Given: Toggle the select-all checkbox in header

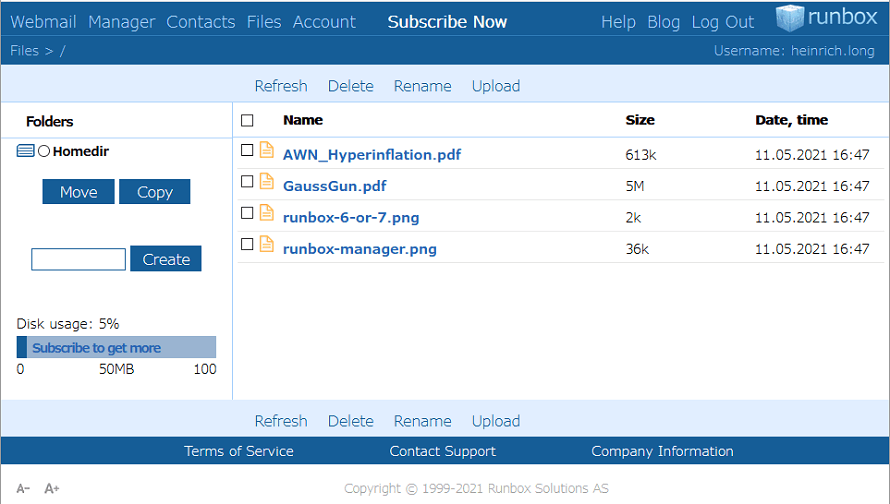Looking at the screenshot, I should tap(247, 120).
